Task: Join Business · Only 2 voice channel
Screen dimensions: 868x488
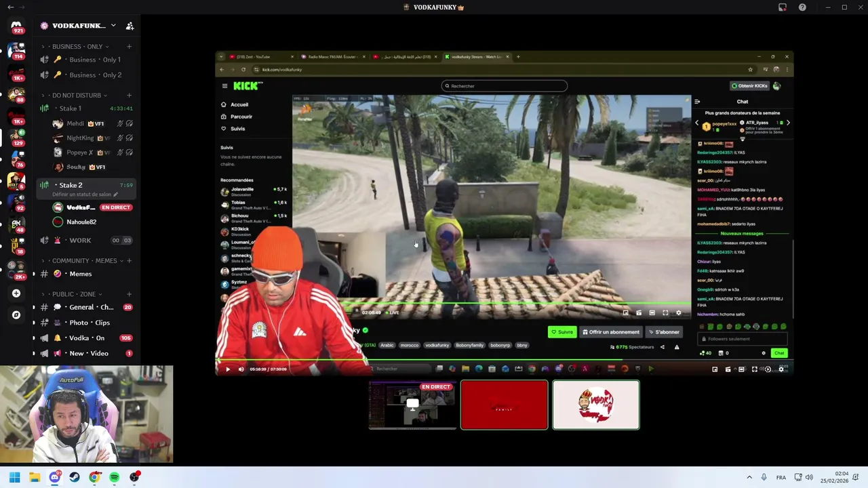Action: click(86, 75)
